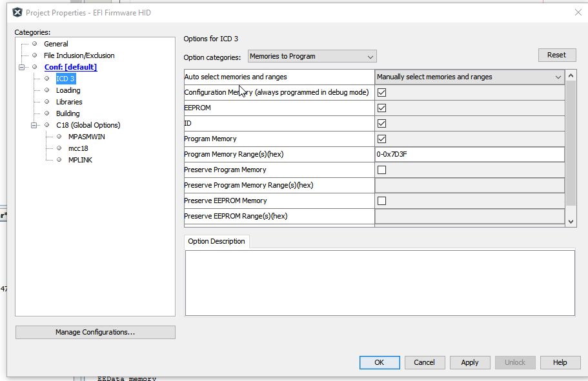Select C18 (Global Options) node

(x=88, y=125)
